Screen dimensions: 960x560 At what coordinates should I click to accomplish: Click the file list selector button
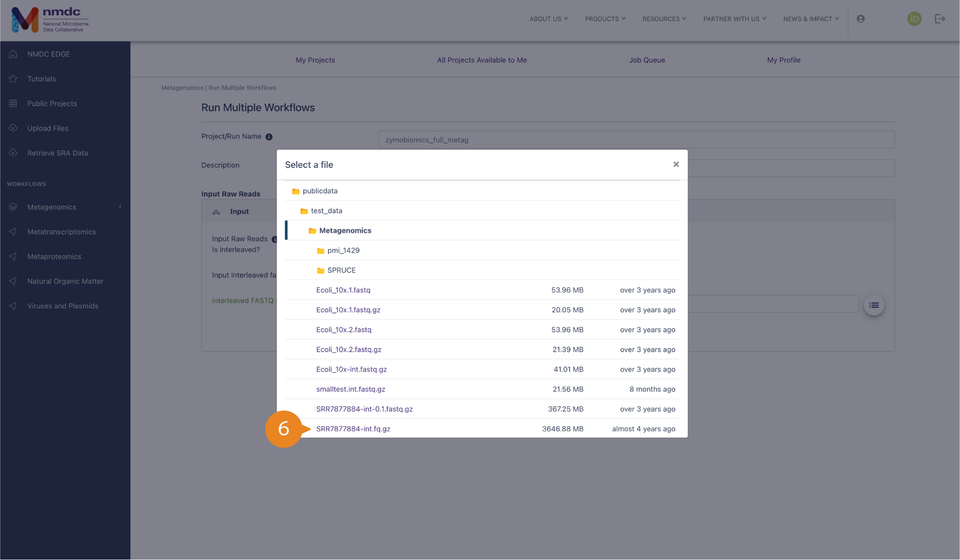874,305
